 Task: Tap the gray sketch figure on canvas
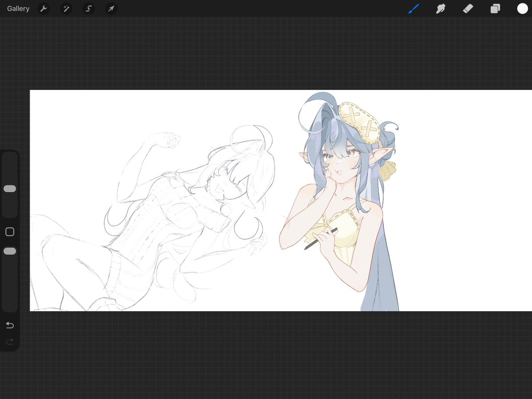click(x=153, y=219)
